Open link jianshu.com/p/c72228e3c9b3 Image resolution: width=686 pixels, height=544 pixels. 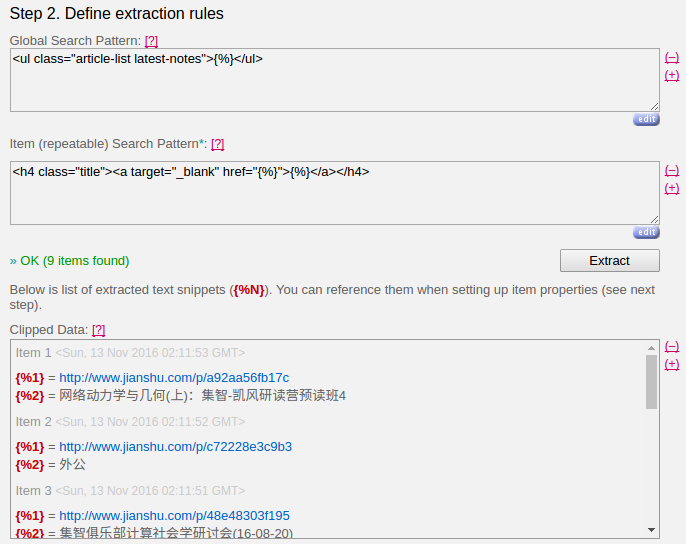175,447
